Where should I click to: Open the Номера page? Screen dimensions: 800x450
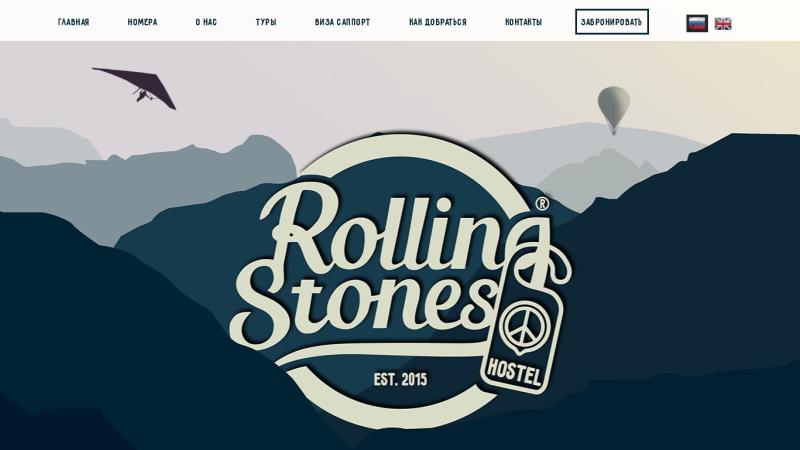[142, 22]
